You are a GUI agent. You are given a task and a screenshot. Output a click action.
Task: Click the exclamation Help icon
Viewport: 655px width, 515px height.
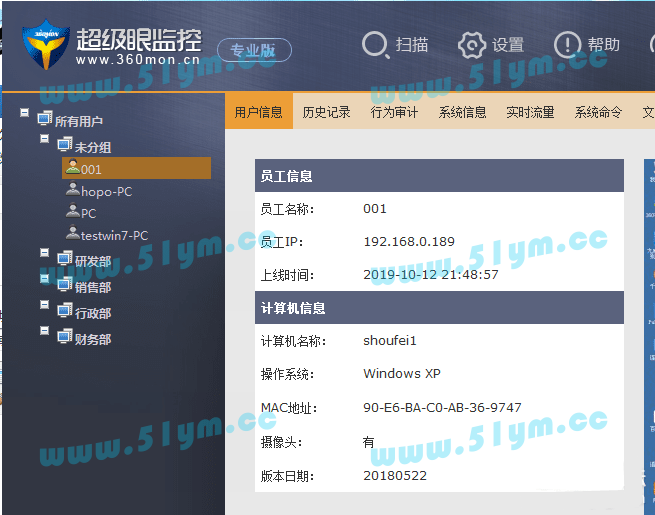pyautogui.click(x=567, y=45)
